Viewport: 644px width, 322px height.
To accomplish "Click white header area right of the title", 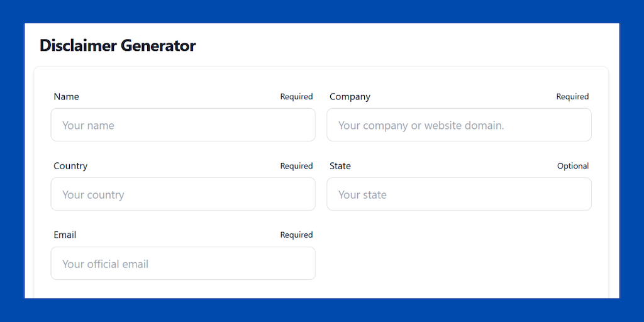I will point(409,45).
